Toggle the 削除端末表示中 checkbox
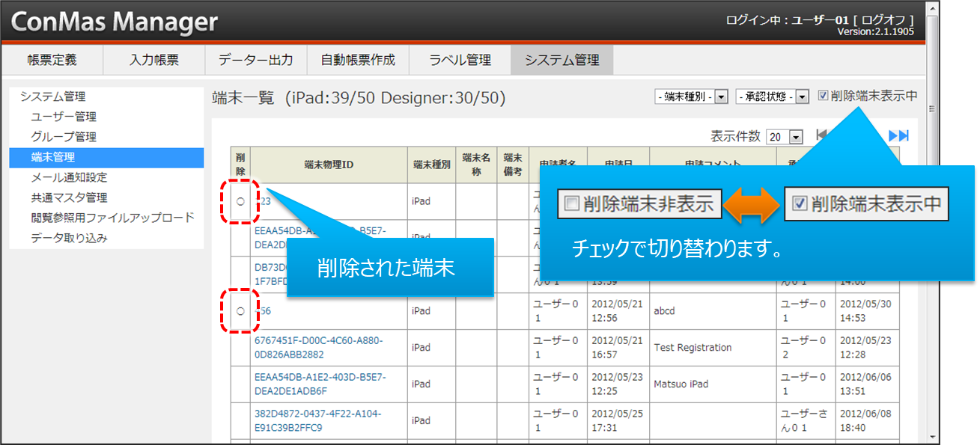Viewport: 980px width, 445px height. tap(824, 96)
